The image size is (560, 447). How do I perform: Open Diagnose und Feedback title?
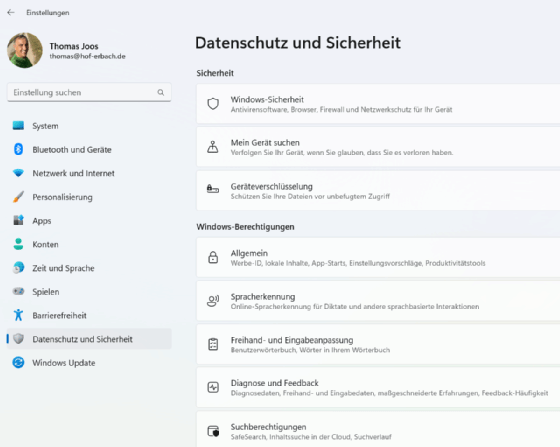coord(274,383)
